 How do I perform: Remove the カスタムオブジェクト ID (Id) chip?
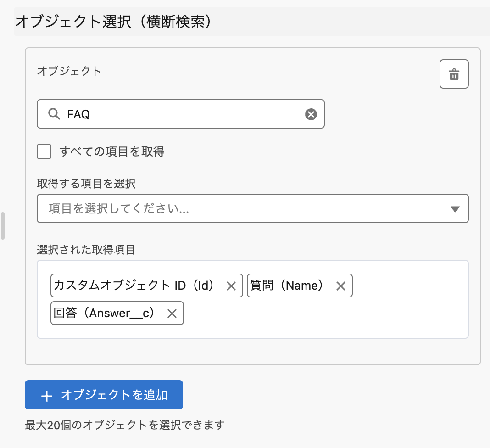(x=231, y=286)
